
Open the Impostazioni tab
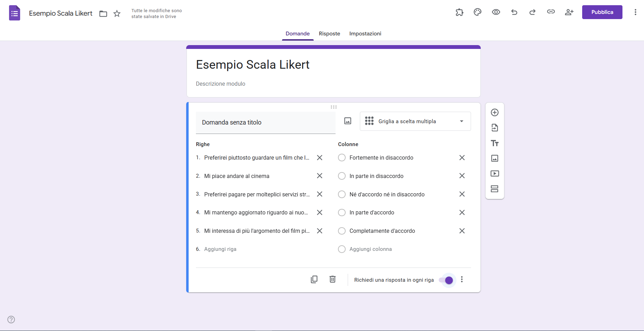(x=365, y=34)
